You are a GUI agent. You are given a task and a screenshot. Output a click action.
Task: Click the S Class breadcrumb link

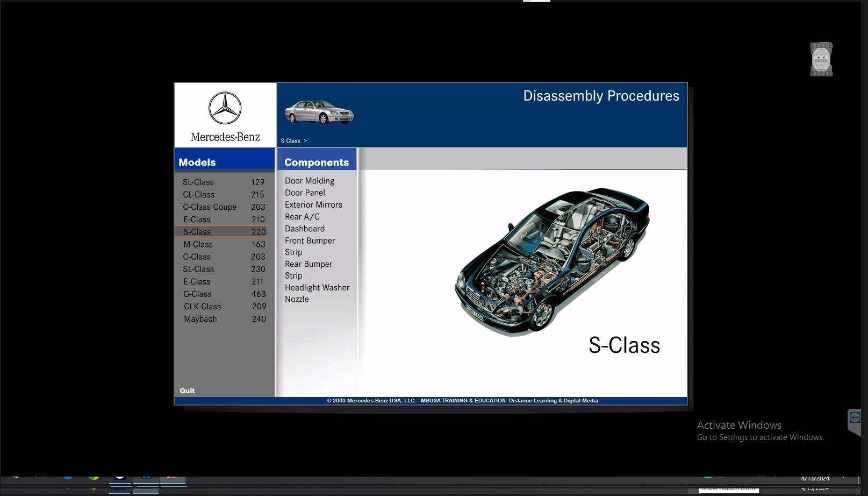coord(293,141)
